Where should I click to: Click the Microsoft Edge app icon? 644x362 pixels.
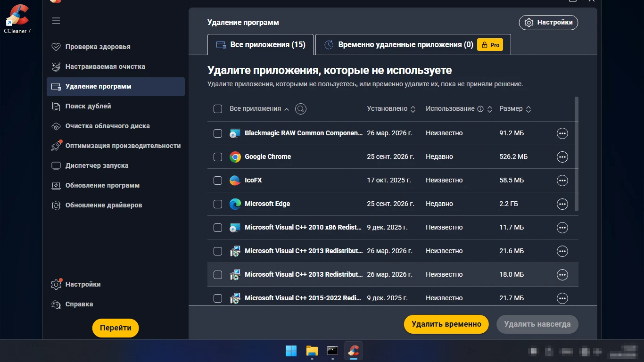(235, 204)
